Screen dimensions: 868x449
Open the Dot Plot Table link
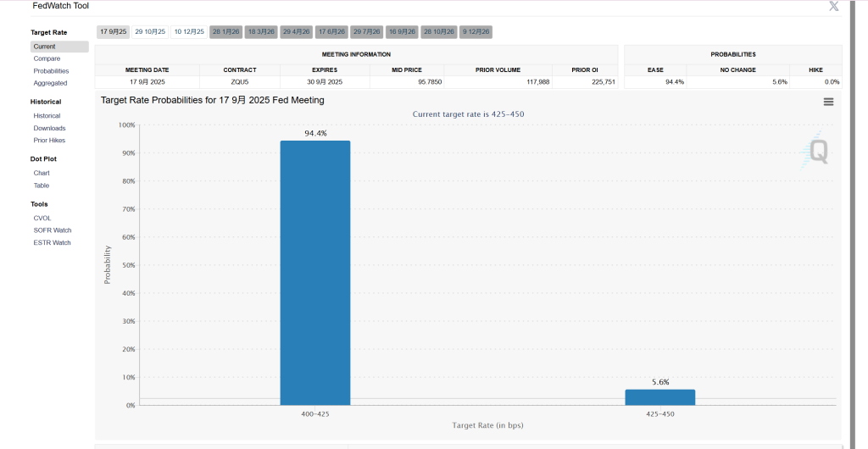[x=42, y=185]
